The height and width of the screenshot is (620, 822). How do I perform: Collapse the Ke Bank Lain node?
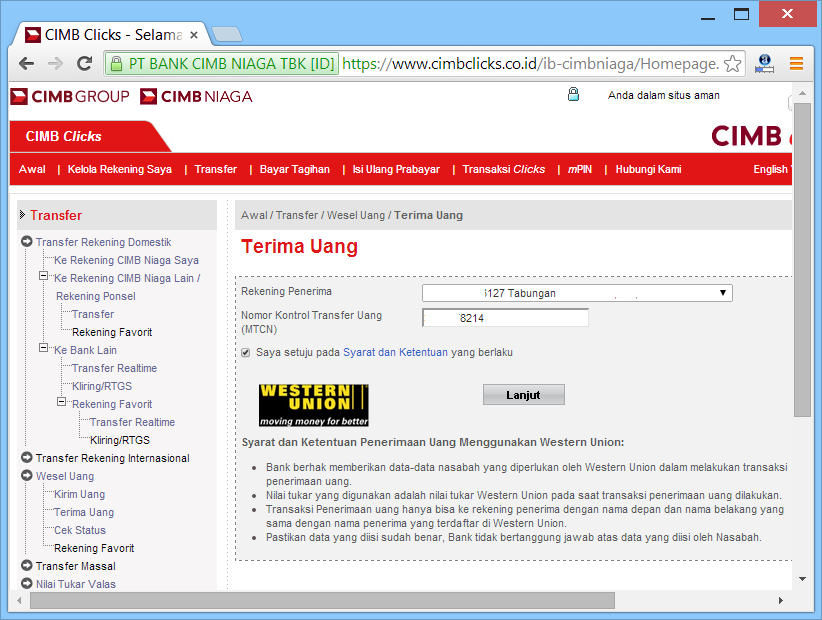[x=44, y=348]
